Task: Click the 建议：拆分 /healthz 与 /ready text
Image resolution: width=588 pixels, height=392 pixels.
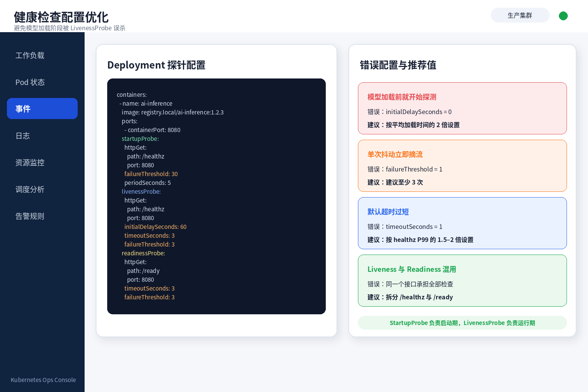Action: click(x=410, y=297)
